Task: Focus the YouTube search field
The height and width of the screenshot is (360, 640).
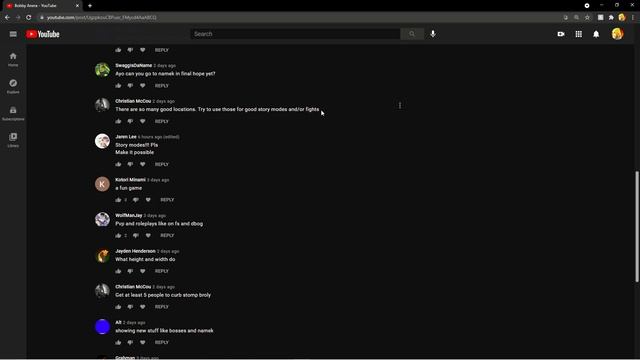Action: (x=296, y=34)
